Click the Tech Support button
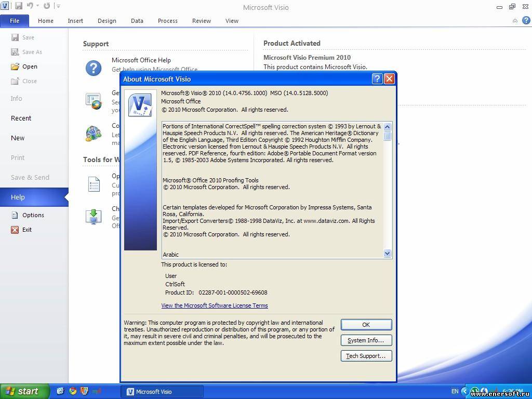This screenshot has width=532, height=399. pos(366,356)
